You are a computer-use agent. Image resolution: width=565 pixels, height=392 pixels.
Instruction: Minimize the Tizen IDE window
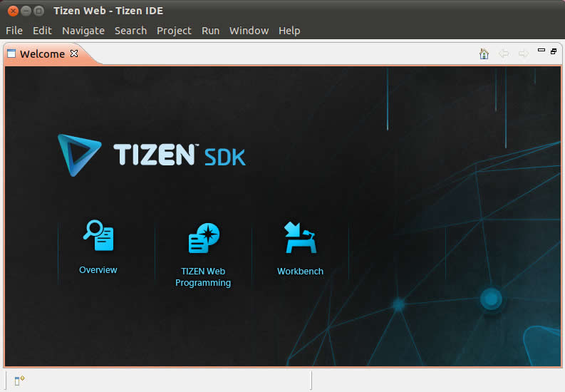26,11
